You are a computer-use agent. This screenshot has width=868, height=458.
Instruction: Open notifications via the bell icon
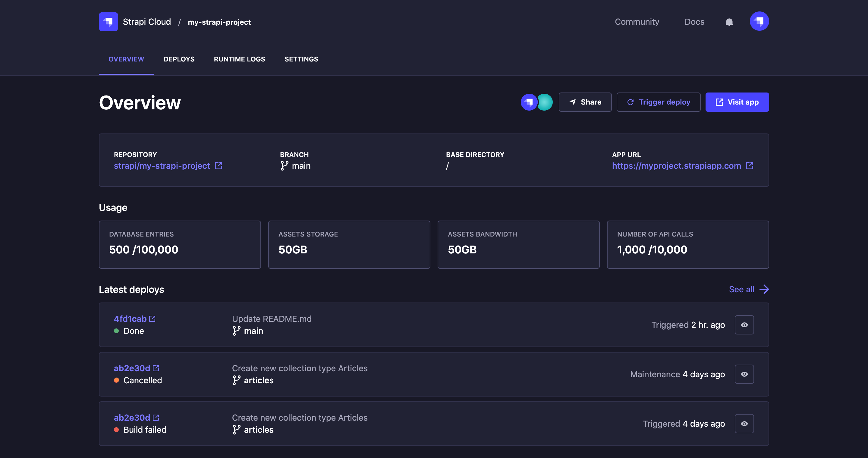(x=729, y=22)
